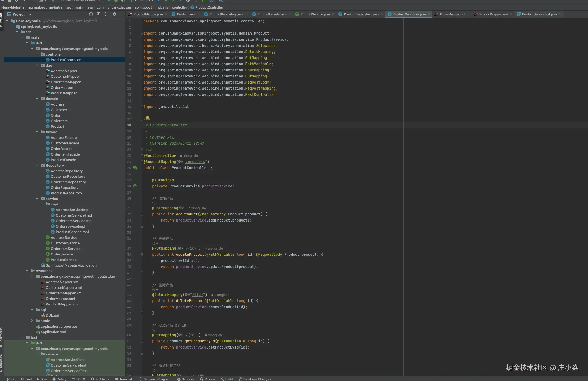Click the Spring bean gutter icon at line 25

[135, 168]
